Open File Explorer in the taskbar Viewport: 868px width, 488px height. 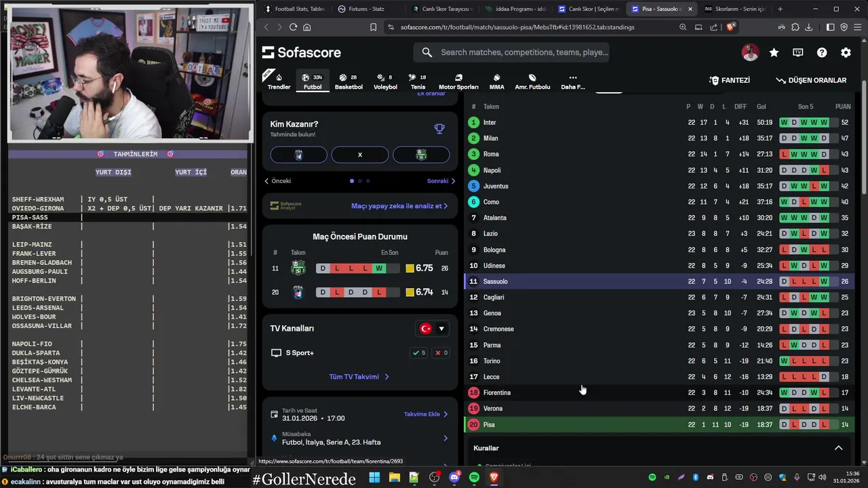[x=395, y=477]
